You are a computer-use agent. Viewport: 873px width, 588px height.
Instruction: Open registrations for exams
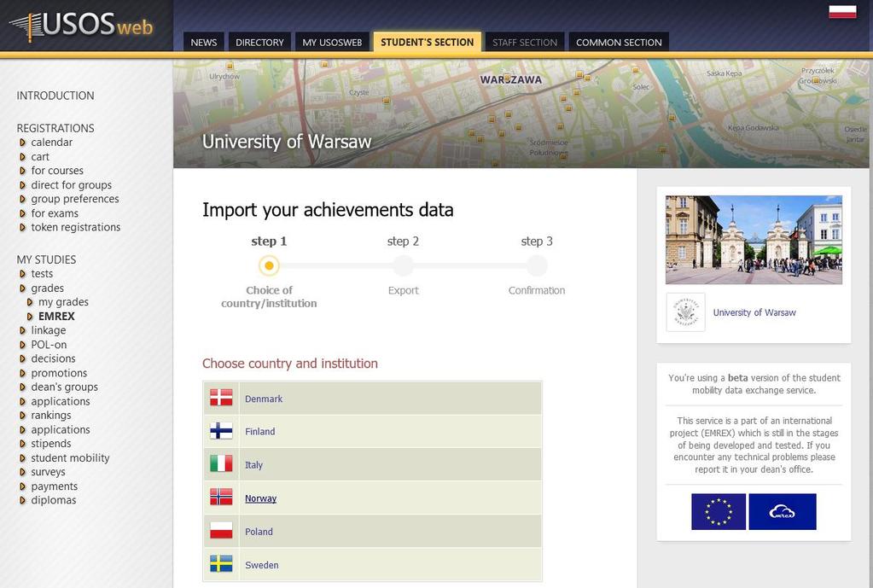pos(55,213)
